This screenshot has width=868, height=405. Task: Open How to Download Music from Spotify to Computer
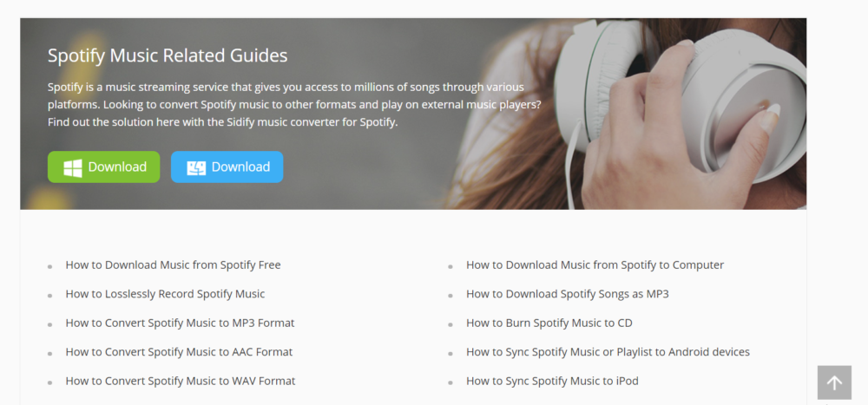click(595, 265)
